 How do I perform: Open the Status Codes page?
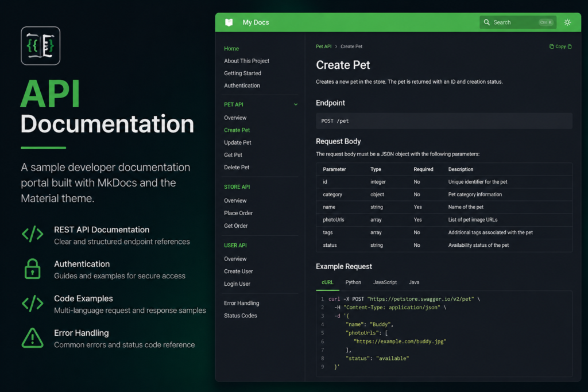point(241,316)
